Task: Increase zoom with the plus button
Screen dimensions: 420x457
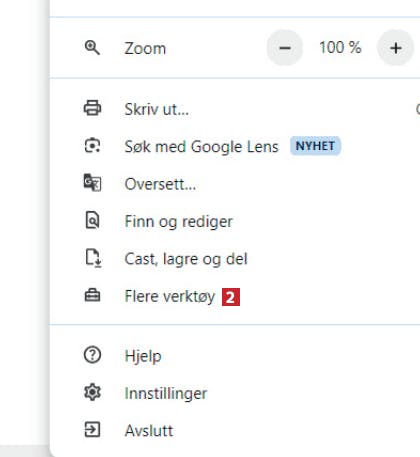Action: [395, 48]
